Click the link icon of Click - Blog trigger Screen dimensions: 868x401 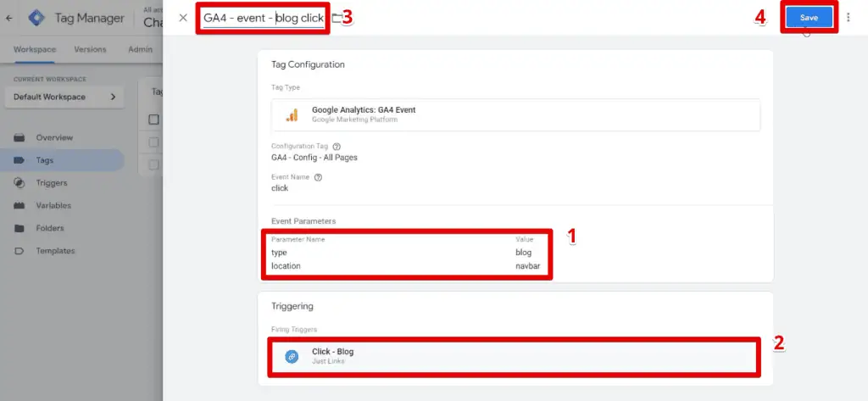coord(292,357)
